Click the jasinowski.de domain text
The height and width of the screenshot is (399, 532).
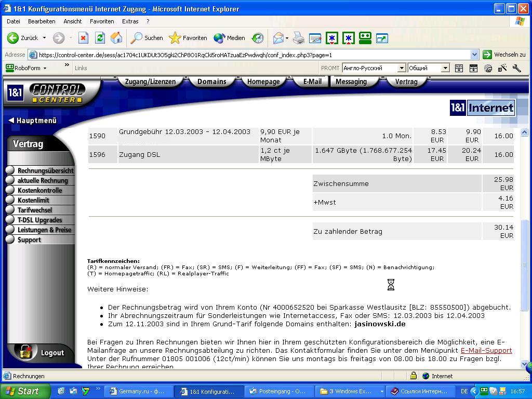tap(380, 324)
